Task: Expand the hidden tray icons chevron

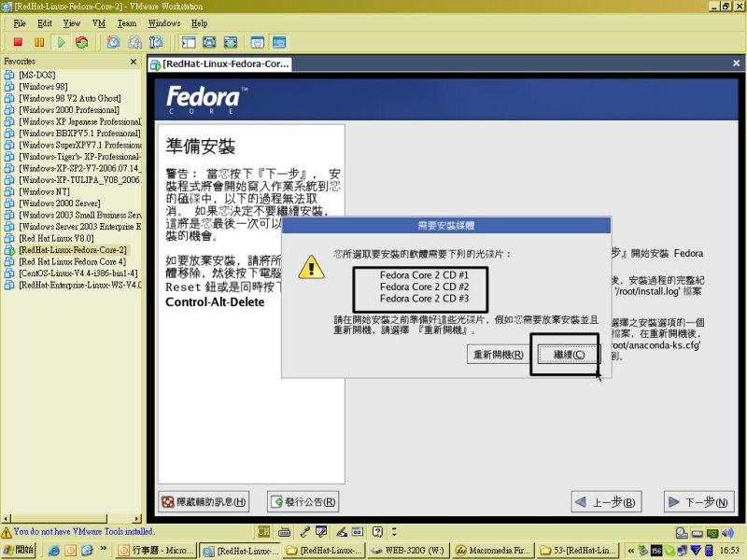Action: click(631, 551)
